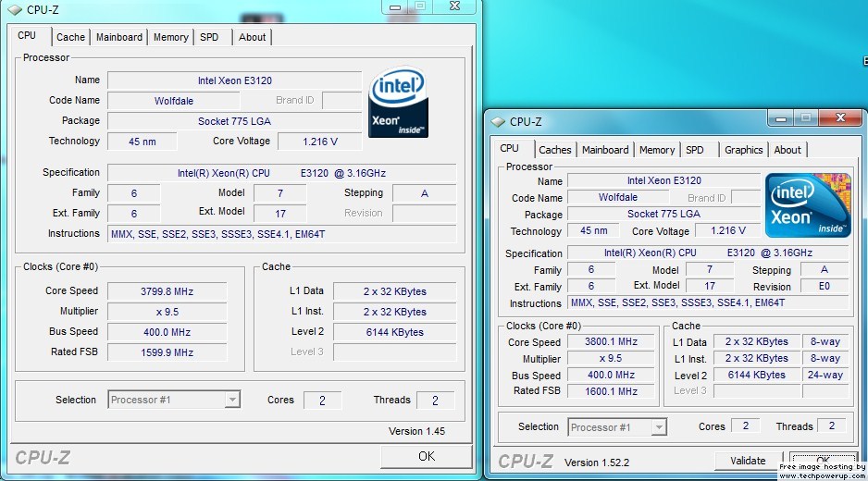Click L1 Inst. '8-way' value in right window
This screenshot has height=481, width=868.
pyautogui.click(x=825, y=358)
